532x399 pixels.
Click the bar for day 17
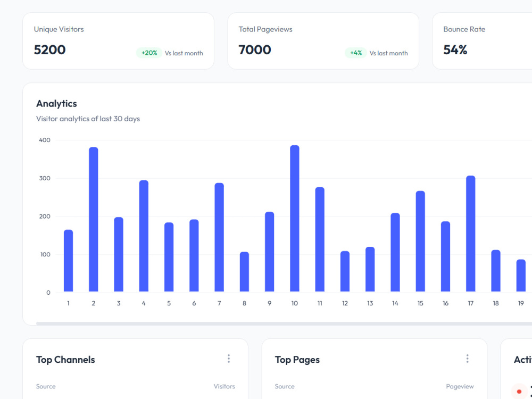pos(470,234)
